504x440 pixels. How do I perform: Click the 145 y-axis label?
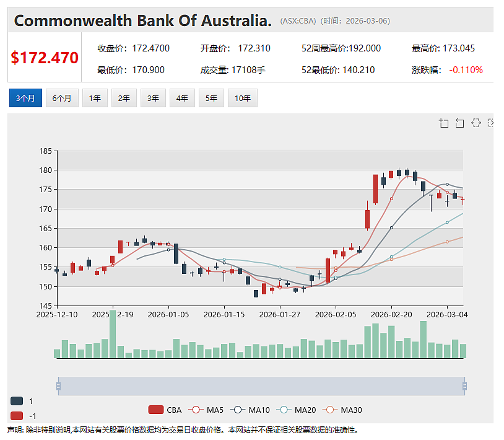coord(45,306)
